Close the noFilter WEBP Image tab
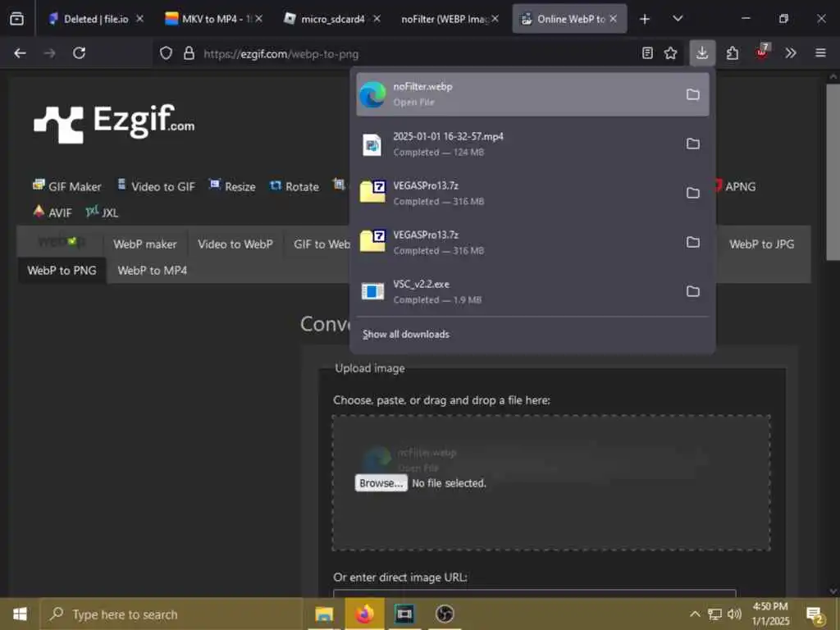840x630 pixels. tap(495, 19)
